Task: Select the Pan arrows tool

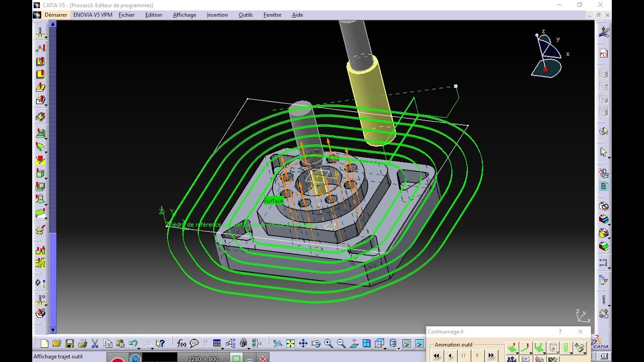Action: (303, 344)
